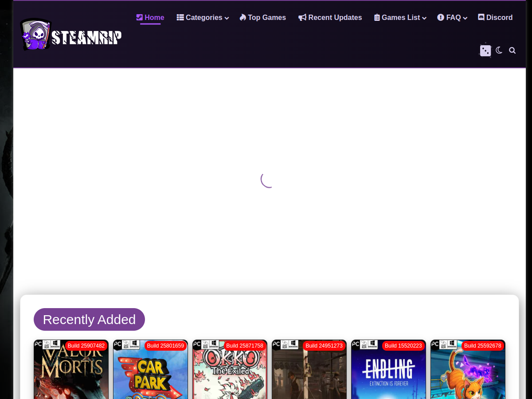532x399 pixels.
Task: Click PC badge on Endling card
Action: (x=356, y=344)
